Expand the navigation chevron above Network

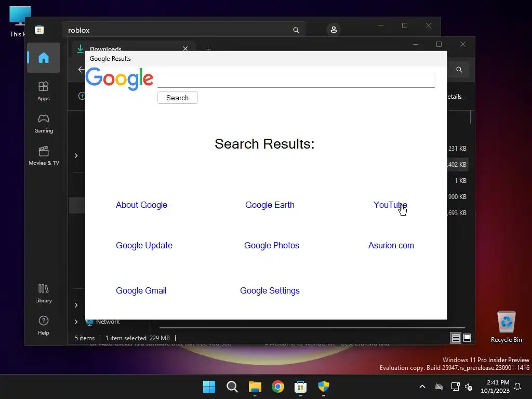(x=76, y=305)
